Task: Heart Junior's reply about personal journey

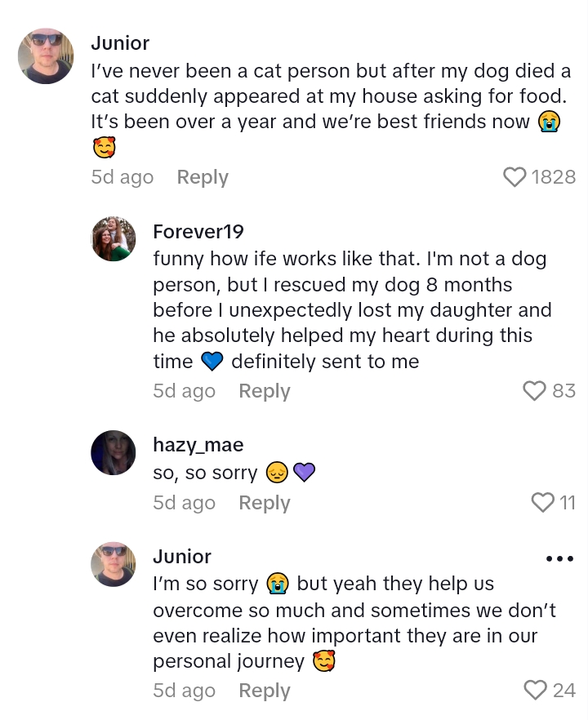Action: (535, 691)
